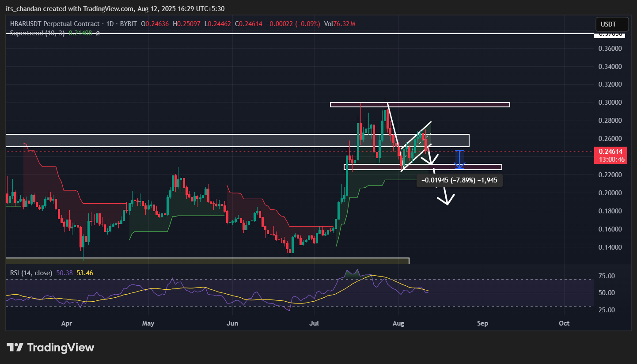The height and width of the screenshot is (364, 637).
Task: Click the 0.36000 price axis label
Action: coord(610,49)
